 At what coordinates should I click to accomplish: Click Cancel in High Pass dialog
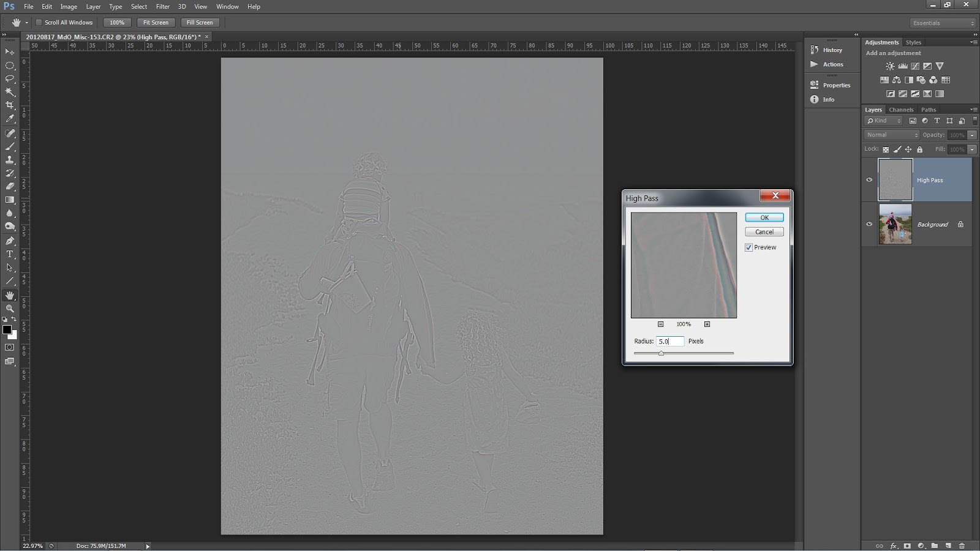point(764,232)
